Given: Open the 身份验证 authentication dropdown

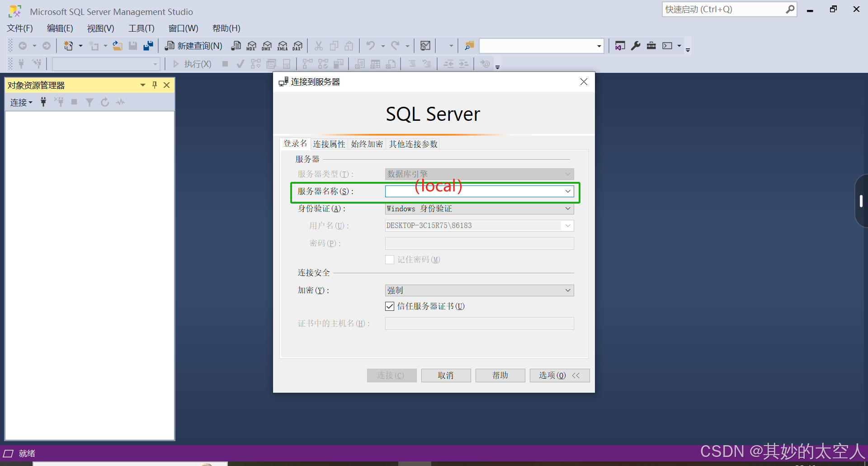Looking at the screenshot, I should tap(567, 209).
